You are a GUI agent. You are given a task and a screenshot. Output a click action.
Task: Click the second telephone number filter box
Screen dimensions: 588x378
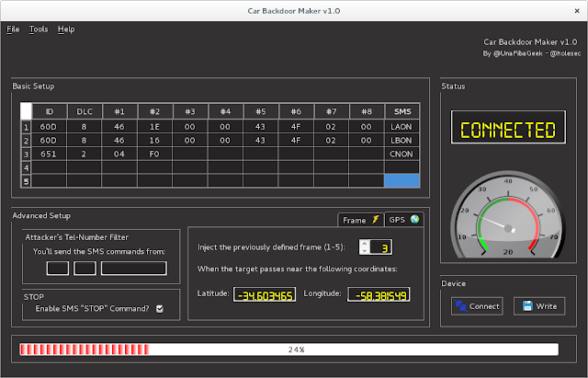pos(85,269)
